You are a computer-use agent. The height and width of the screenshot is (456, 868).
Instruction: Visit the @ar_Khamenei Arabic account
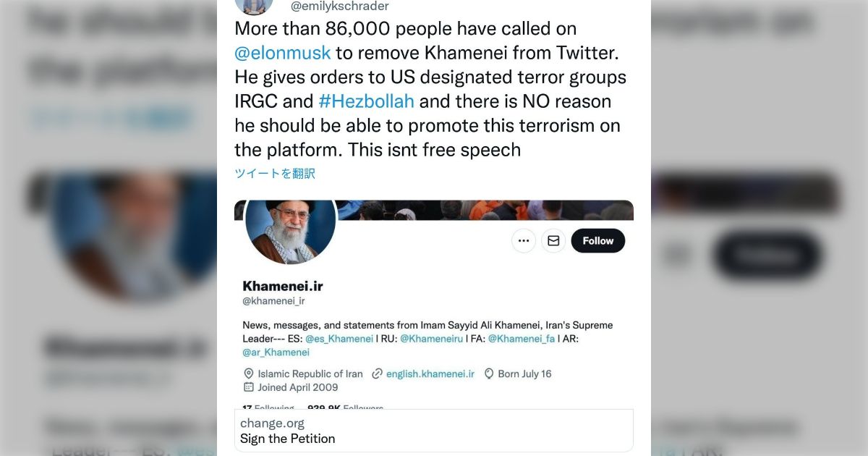coord(276,352)
